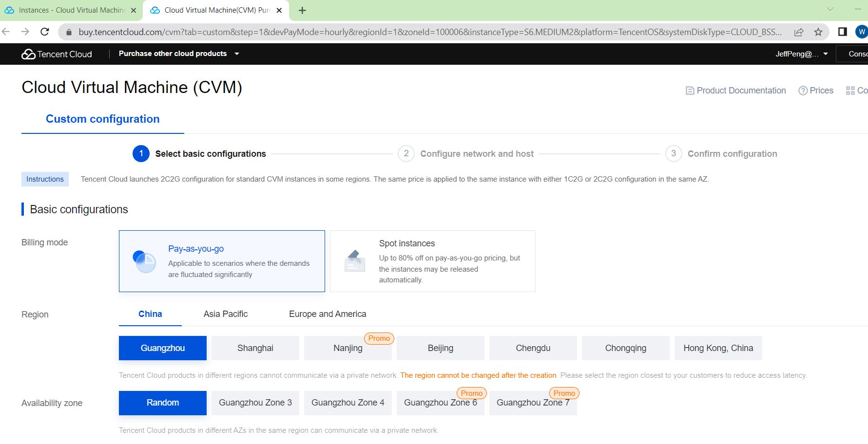Switch to Europe and America region tab
Screen dimensions: 868x444
328,314
